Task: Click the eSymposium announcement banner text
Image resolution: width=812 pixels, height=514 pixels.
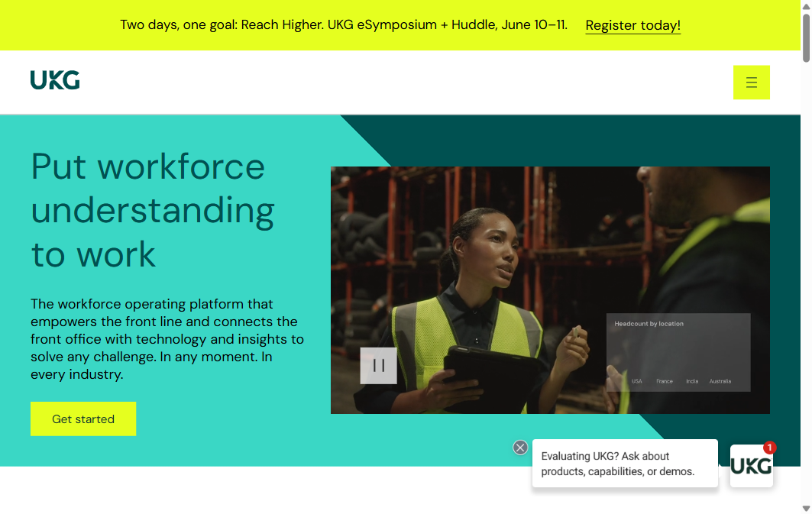Action: tap(343, 25)
